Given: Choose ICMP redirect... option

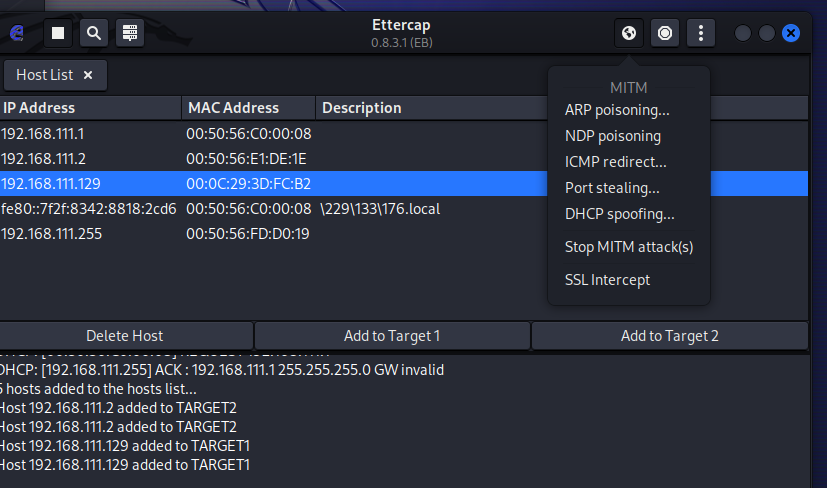Looking at the screenshot, I should click(616, 161).
